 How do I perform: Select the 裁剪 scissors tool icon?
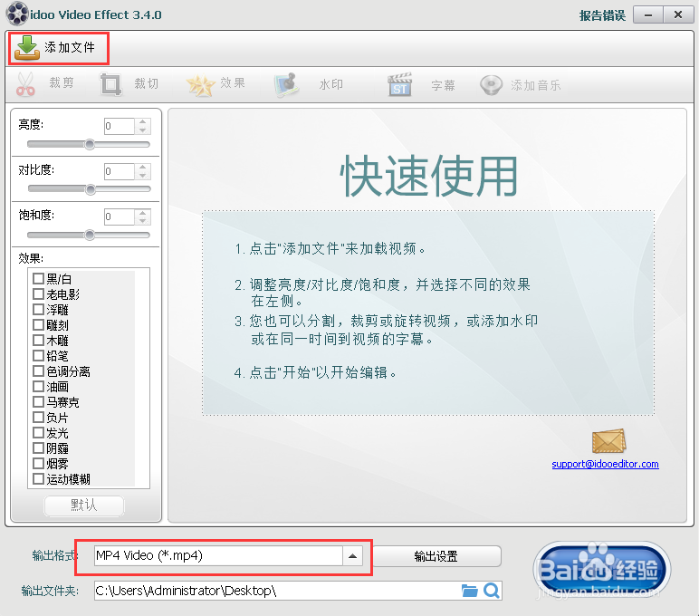click(x=25, y=84)
